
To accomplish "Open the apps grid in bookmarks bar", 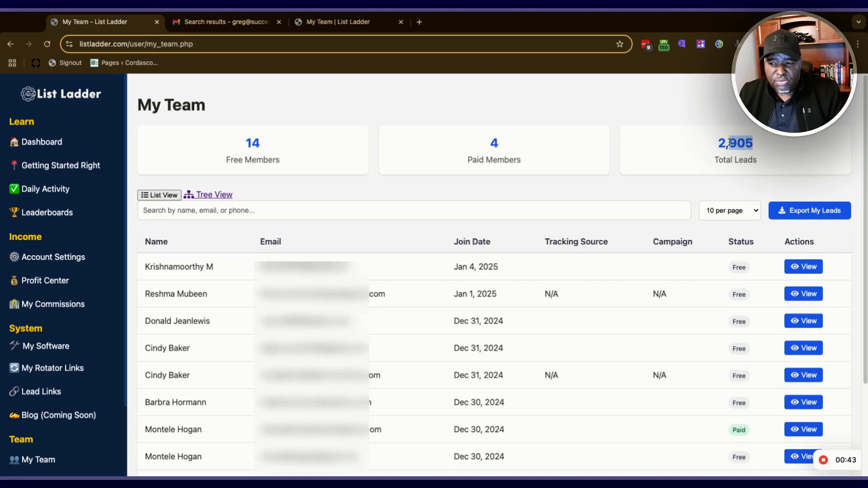I will 12,63.
